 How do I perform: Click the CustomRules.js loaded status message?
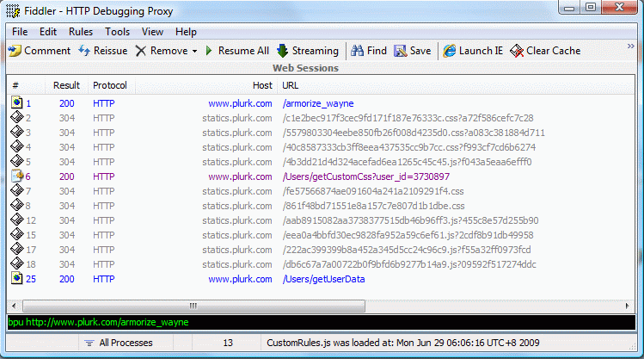pyautogui.click(x=403, y=343)
